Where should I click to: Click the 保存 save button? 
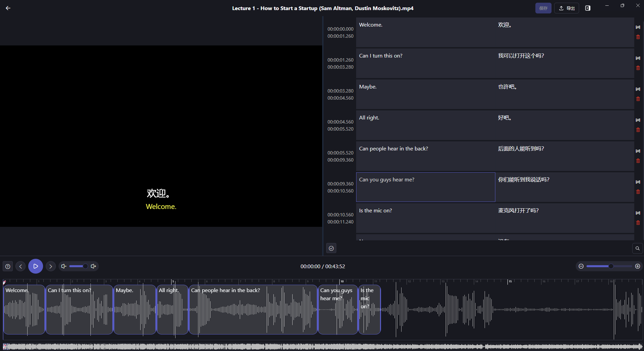click(x=543, y=8)
